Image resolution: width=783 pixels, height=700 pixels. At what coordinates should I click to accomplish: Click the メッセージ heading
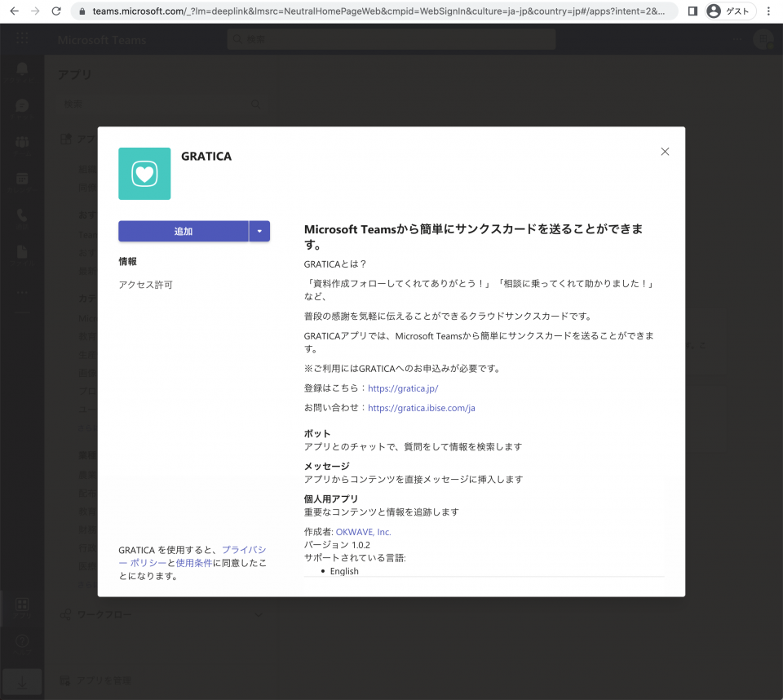point(326,466)
